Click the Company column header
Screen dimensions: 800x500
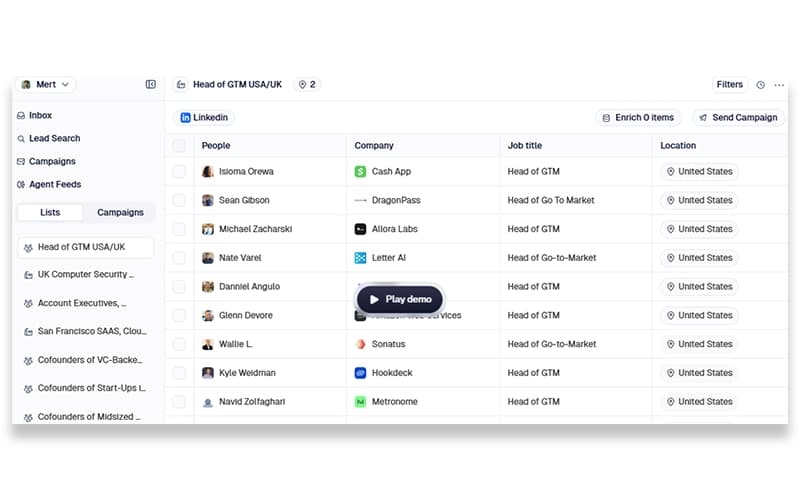[374, 145]
